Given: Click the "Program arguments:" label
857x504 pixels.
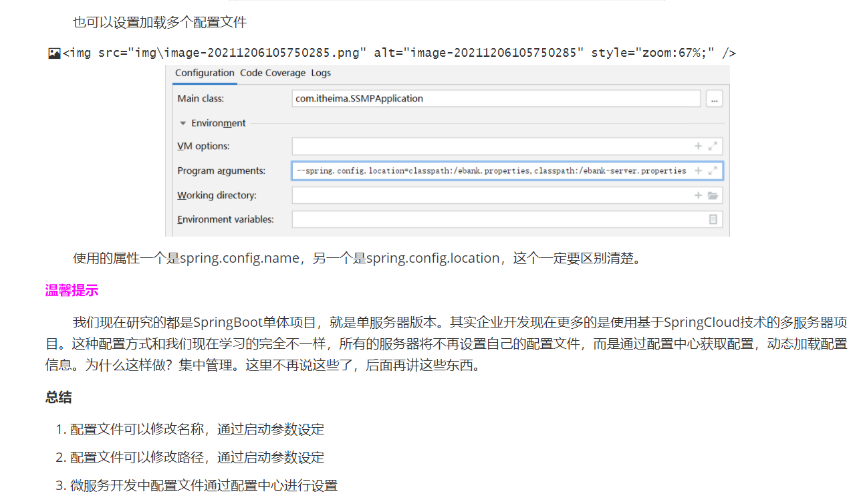Looking at the screenshot, I should coord(221,171).
